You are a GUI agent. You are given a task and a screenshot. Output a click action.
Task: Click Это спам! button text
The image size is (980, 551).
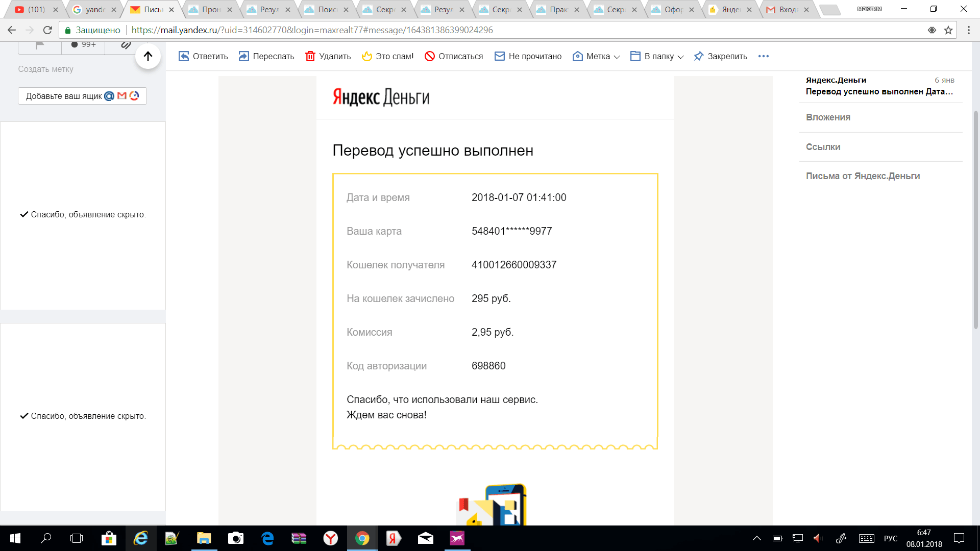pos(395,56)
